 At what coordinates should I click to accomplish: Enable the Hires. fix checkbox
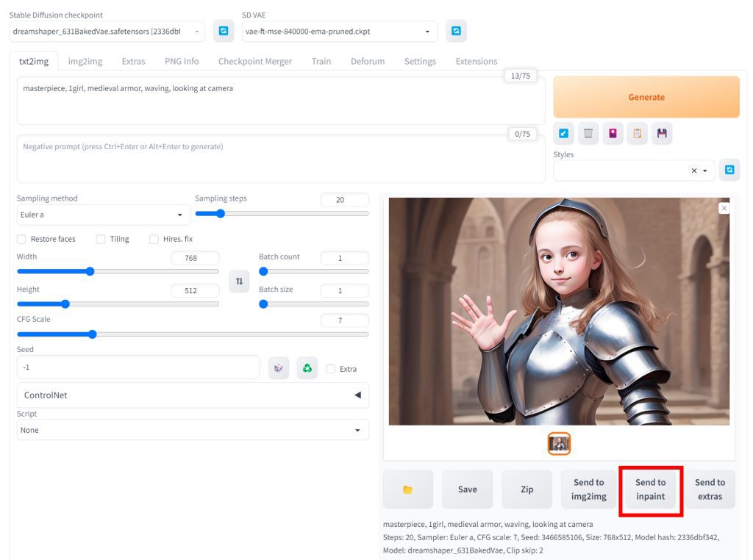154,239
